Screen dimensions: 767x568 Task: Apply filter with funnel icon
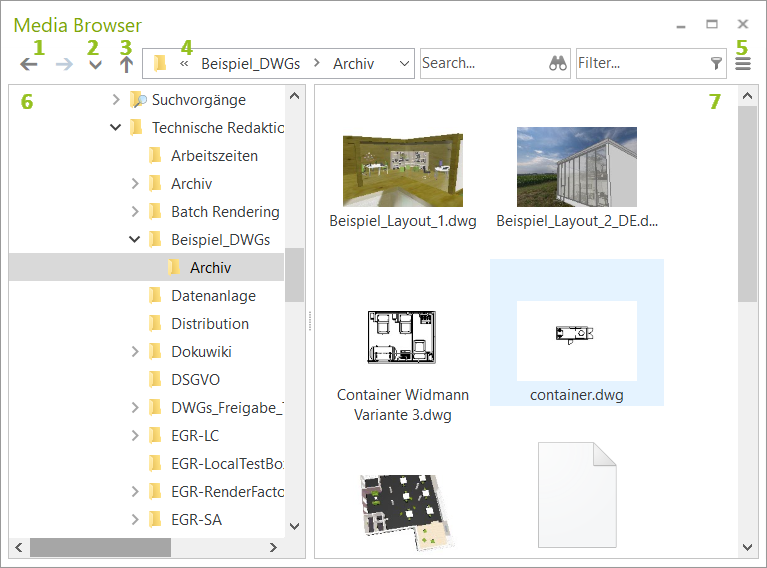pyautogui.click(x=716, y=63)
